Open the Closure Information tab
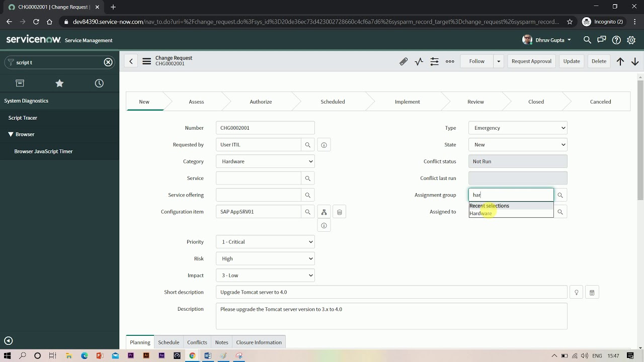Screen dimensions: 644x362 259,342
